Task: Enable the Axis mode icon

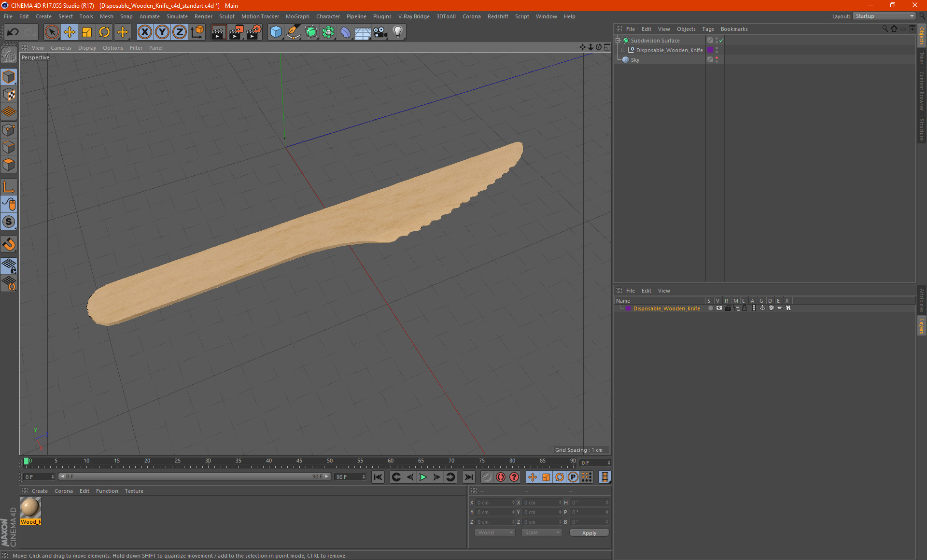Action: click(9, 187)
